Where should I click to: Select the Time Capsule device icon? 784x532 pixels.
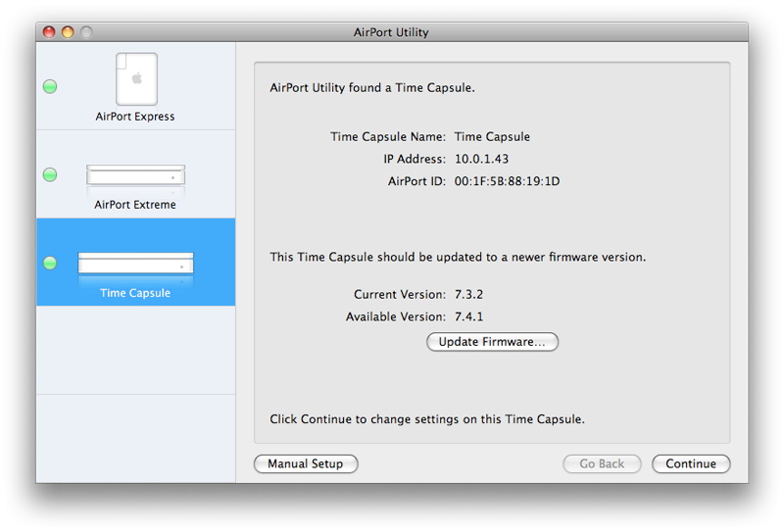click(135, 263)
